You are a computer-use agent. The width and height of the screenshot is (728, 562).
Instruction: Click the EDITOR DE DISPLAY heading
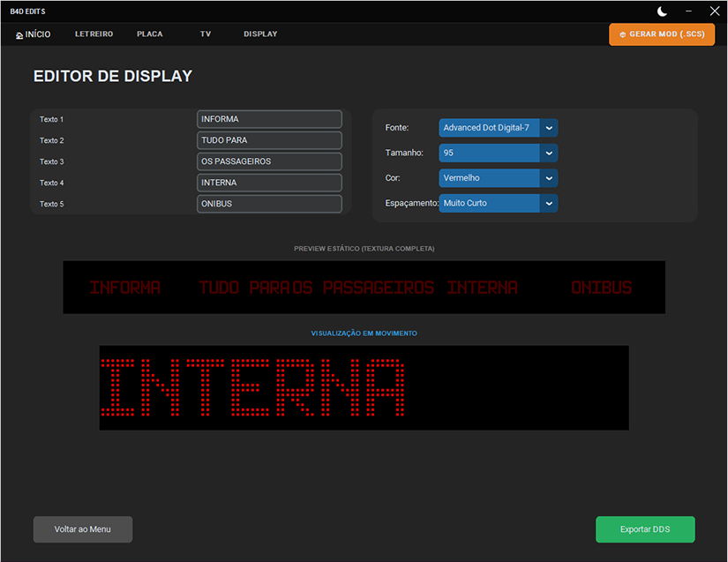[113, 76]
